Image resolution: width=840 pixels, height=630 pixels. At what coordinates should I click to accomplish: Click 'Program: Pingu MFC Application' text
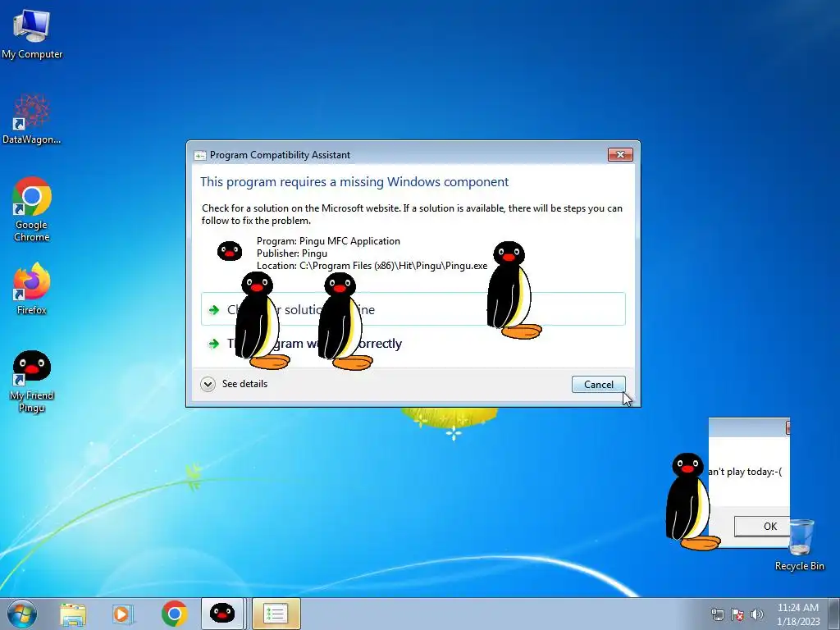pyautogui.click(x=328, y=241)
